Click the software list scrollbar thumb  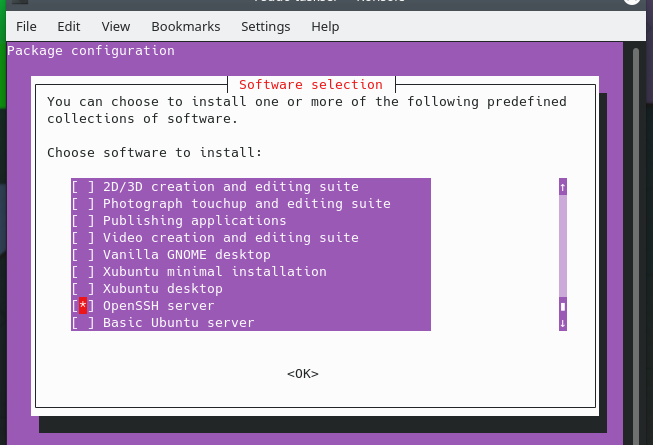tap(563, 306)
